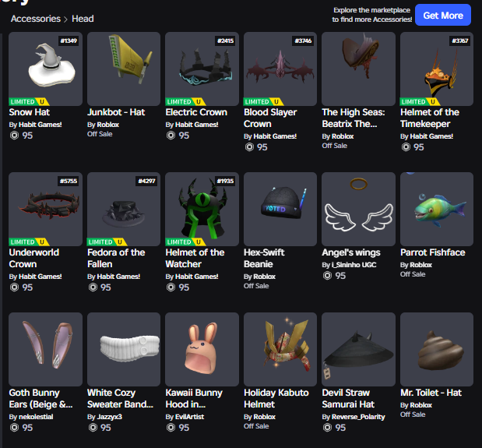Image resolution: width=482 pixels, height=448 pixels.
Task: Open the Helmet of the Timekeeper image
Action: [x=437, y=69]
